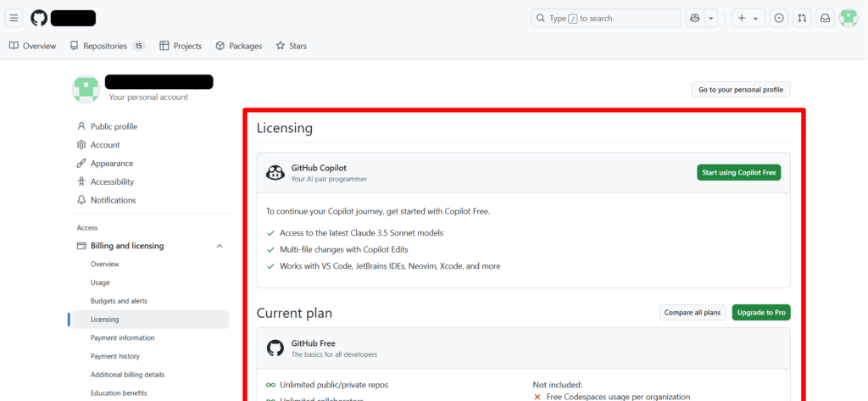Screen dimensions: 868x401
Task: Expand the Copilot dropdown arrow in header
Action: (711, 19)
